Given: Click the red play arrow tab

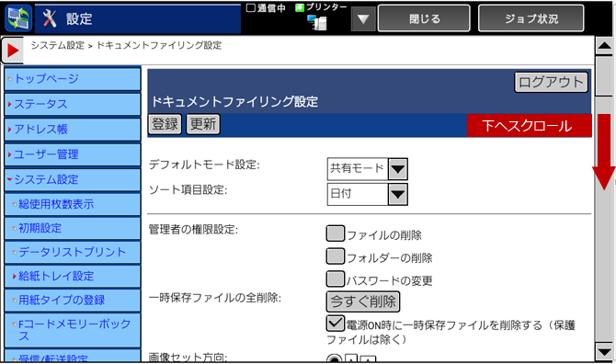Looking at the screenshot, I should tap(13, 50).
